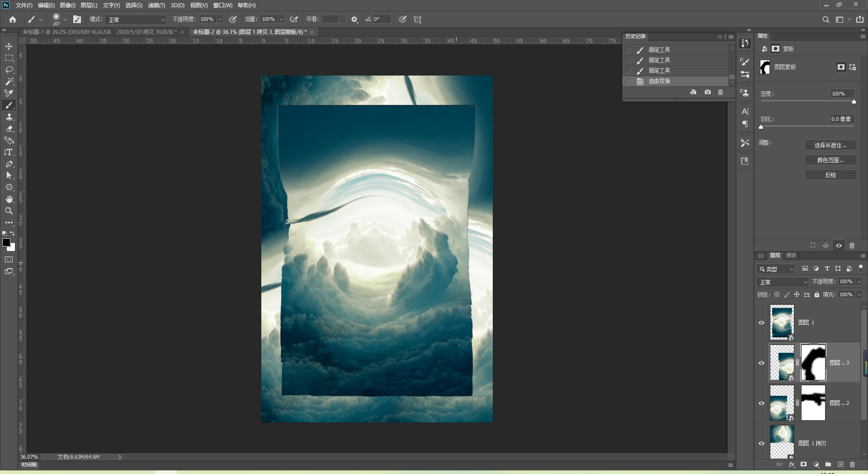Open the flow 流量 dropdown arrow

[281, 19]
